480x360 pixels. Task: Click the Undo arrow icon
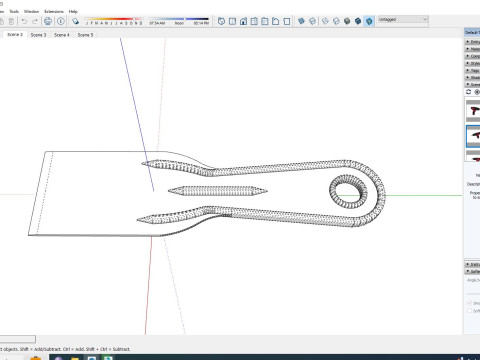[x=24, y=21]
